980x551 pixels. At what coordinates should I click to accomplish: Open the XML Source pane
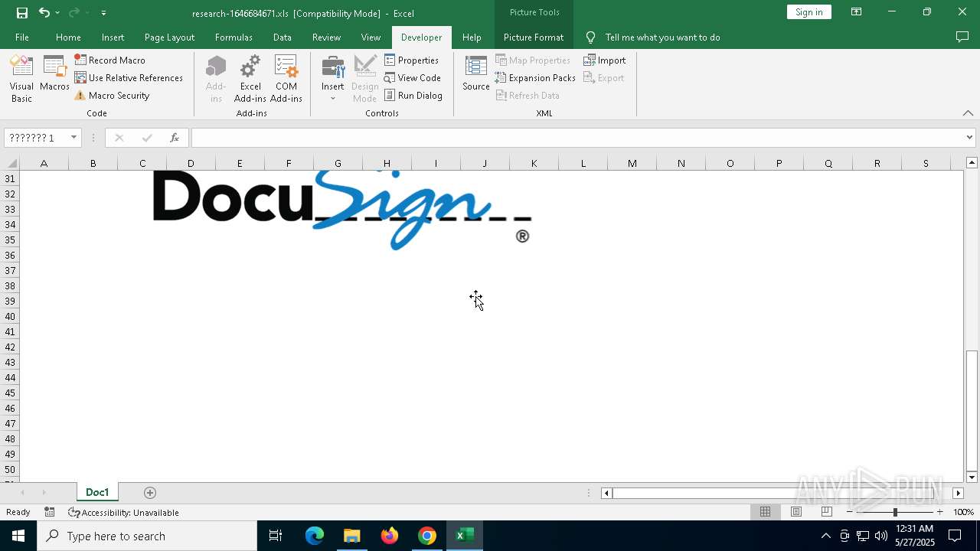pos(476,74)
